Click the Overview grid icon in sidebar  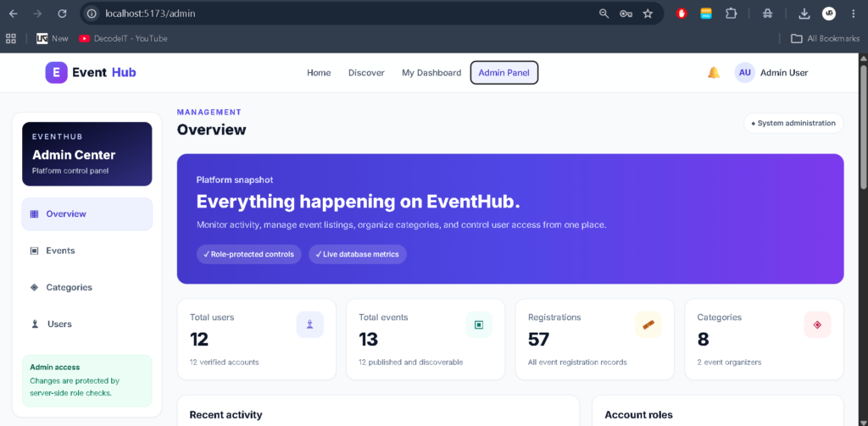pyautogui.click(x=34, y=214)
